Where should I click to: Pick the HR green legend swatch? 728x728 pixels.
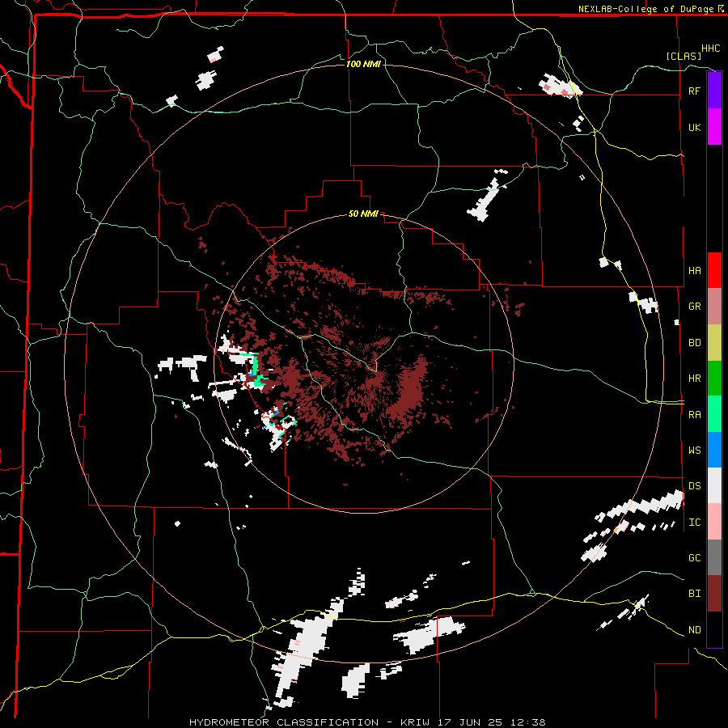tap(714, 379)
